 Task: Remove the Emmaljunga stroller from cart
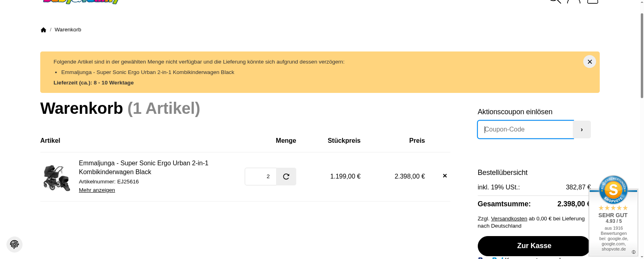point(445,176)
